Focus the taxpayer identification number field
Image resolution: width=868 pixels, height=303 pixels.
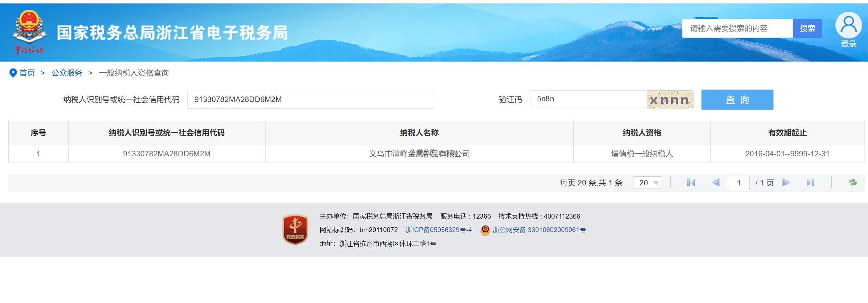pyautogui.click(x=311, y=100)
